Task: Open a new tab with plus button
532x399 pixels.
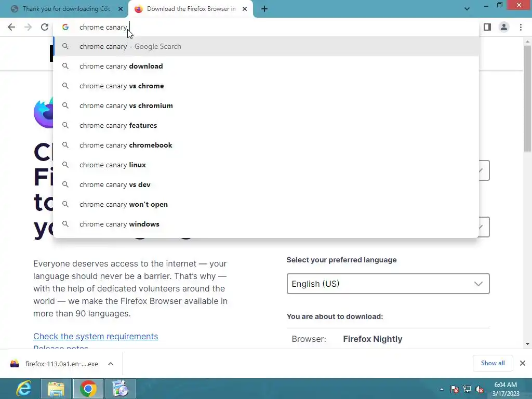Action: pos(264,9)
